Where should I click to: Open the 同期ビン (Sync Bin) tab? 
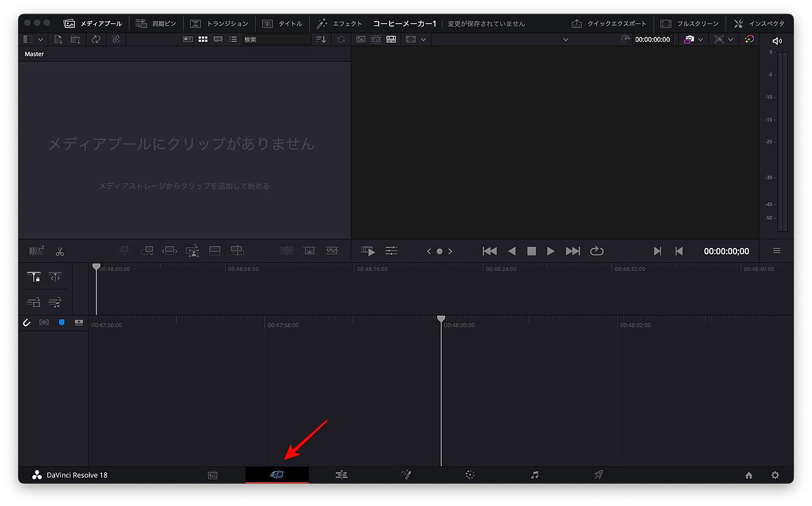(155, 23)
